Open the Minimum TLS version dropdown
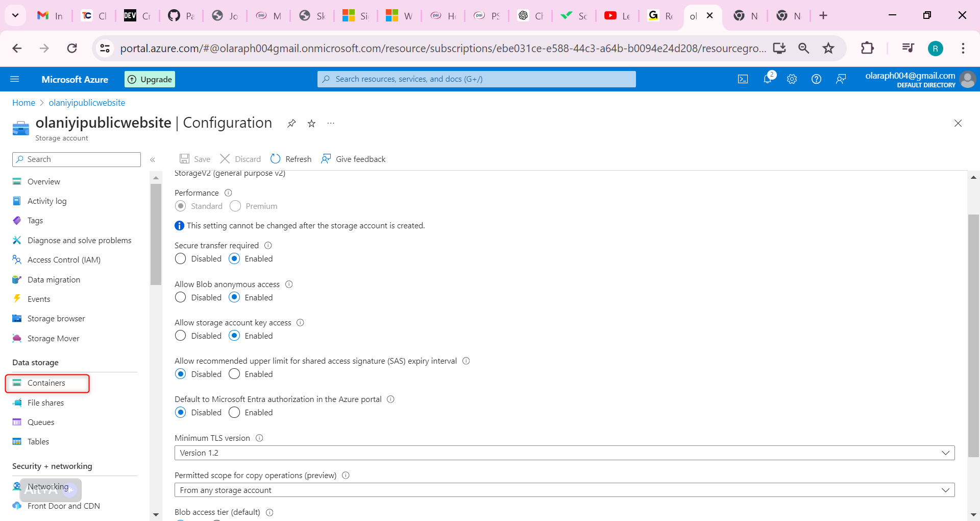980x521 pixels. coord(565,453)
